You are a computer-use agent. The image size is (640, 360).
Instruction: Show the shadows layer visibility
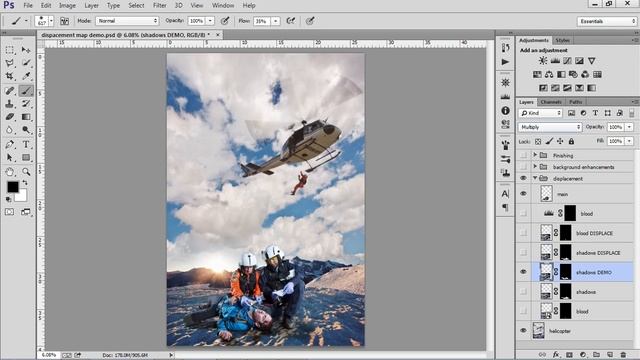[x=523, y=292]
